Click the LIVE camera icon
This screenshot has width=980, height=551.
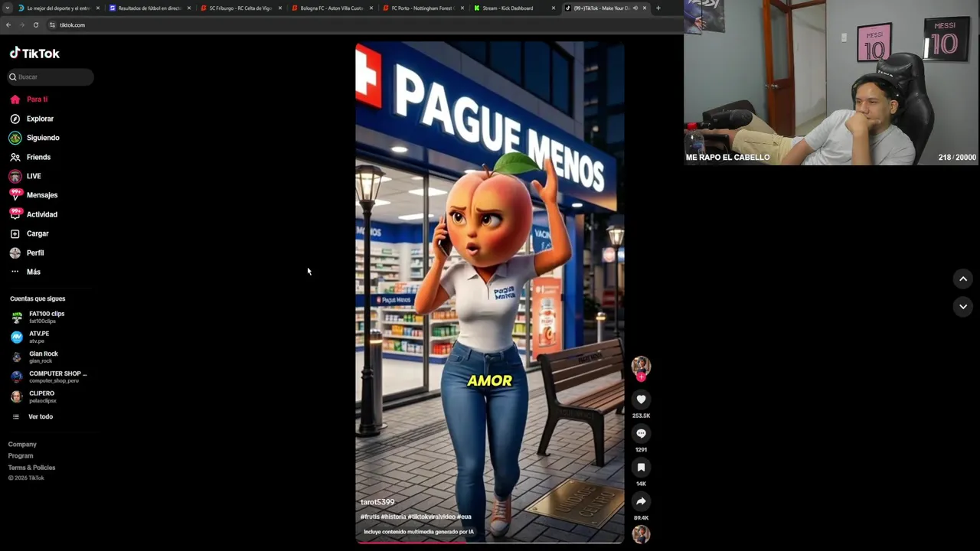(x=15, y=176)
